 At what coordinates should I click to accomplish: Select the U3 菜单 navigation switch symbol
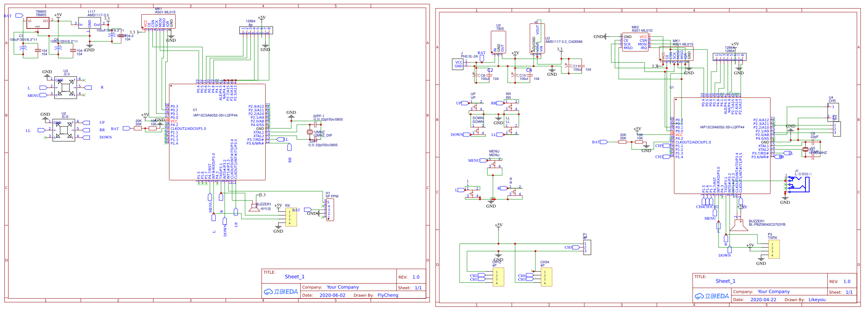point(65,88)
